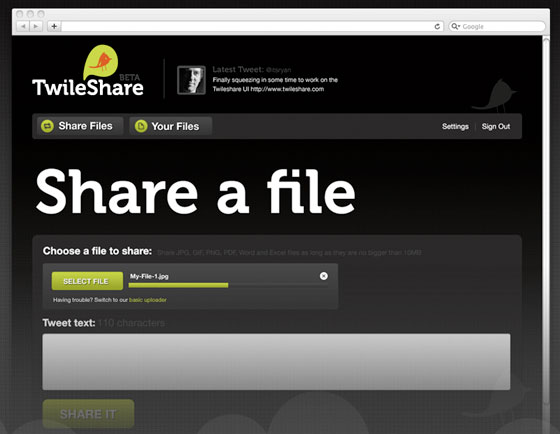Click the search magnifier icon
This screenshot has height=434, width=560.
pos(455,26)
